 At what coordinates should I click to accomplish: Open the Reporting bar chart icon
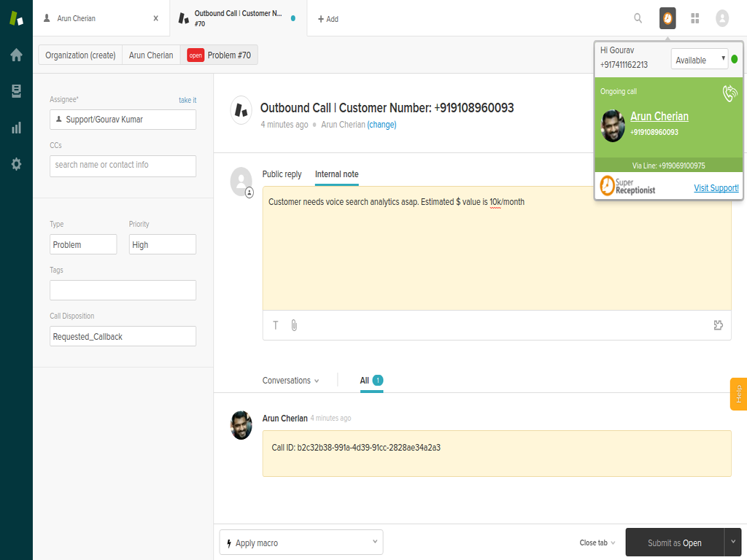pyautogui.click(x=16, y=128)
